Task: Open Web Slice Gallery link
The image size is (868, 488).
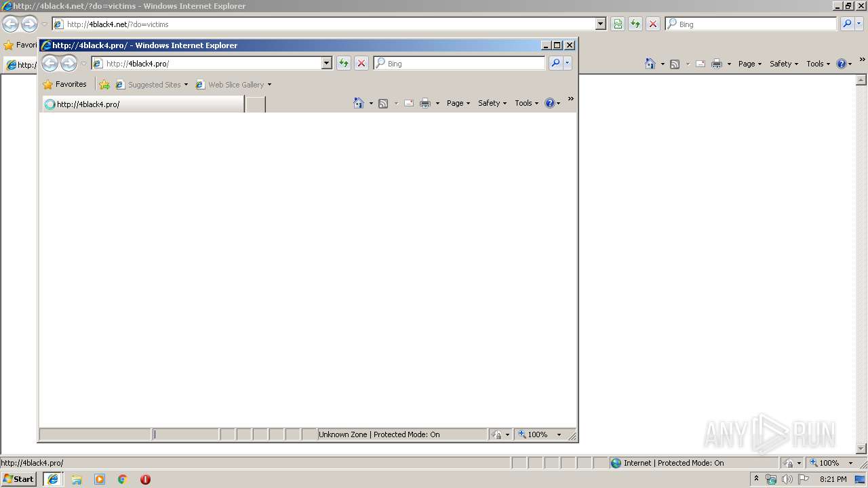Action: (231, 85)
